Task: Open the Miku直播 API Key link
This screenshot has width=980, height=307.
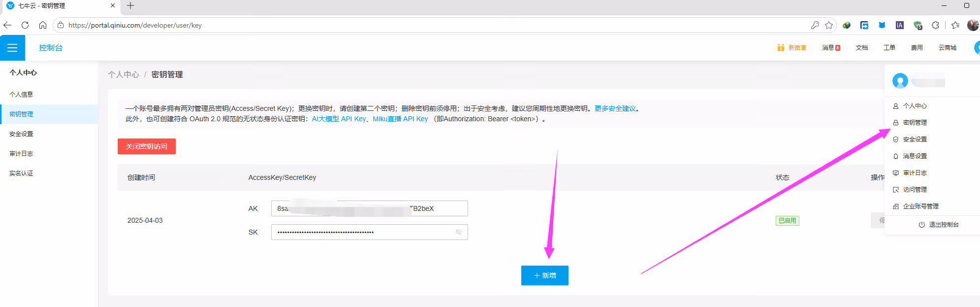Action: 400,119
